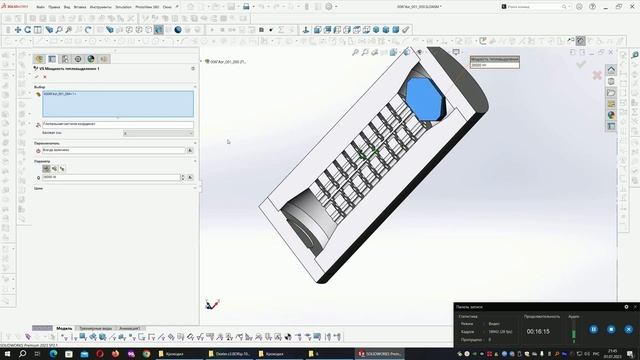
Task: Open the Вид menu
Action: pyautogui.click(x=67, y=7)
